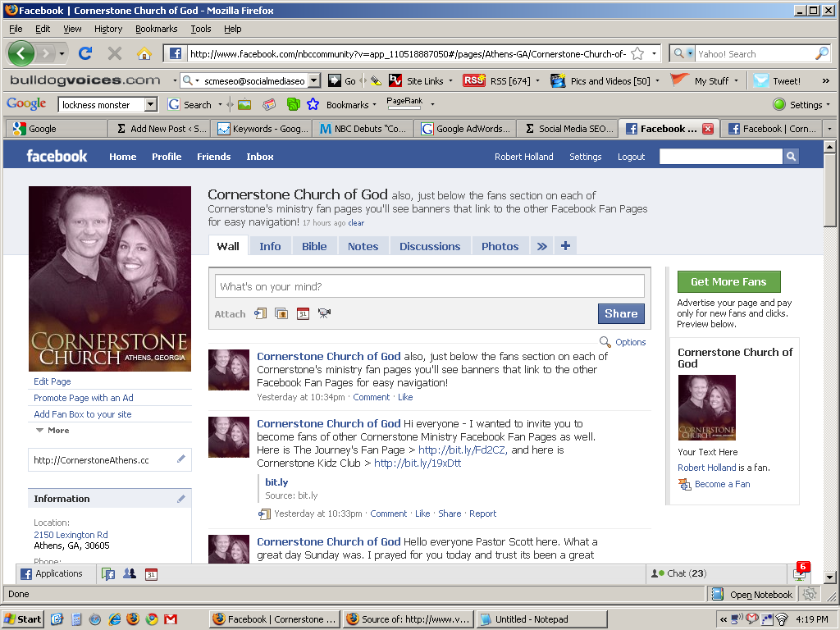The width and height of the screenshot is (840, 630).
Task: Switch to the Google AdWords browser tab
Action: 465,129
